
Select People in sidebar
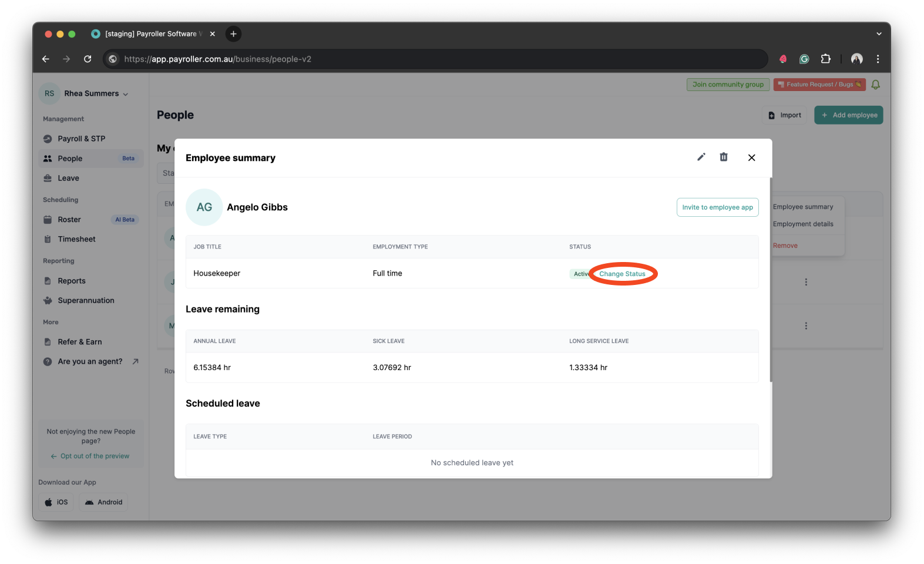tap(90, 159)
